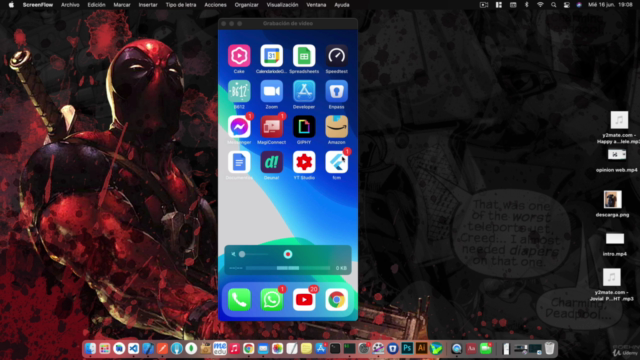640x360 pixels.
Task: Open WhatsApp in the phone dock
Action: [x=271, y=300]
